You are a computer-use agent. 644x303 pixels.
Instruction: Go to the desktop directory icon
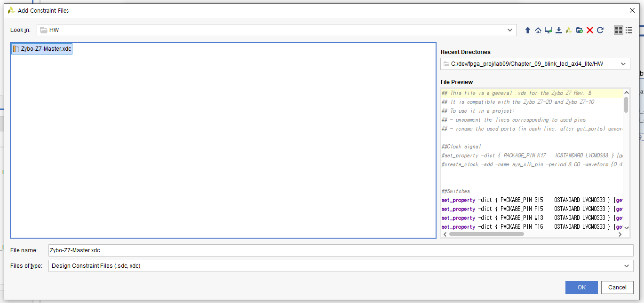[548, 30]
